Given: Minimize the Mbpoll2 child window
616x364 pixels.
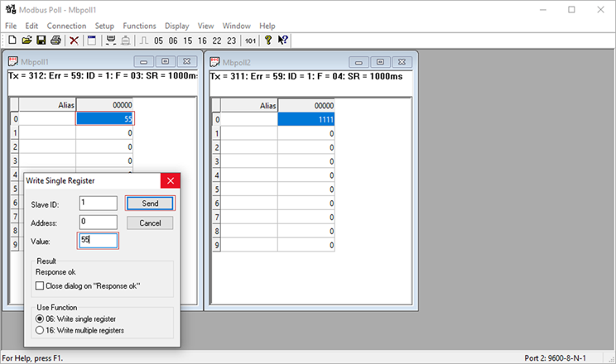Looking at the screenshot, I should [x=359, y=62].
